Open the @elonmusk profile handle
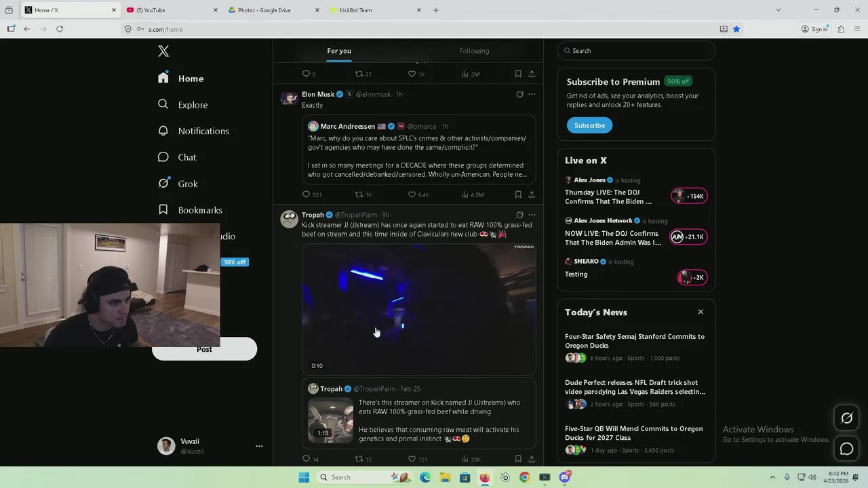Image resolution: width=868 pixels, height=488 pixels. [373, 94]
